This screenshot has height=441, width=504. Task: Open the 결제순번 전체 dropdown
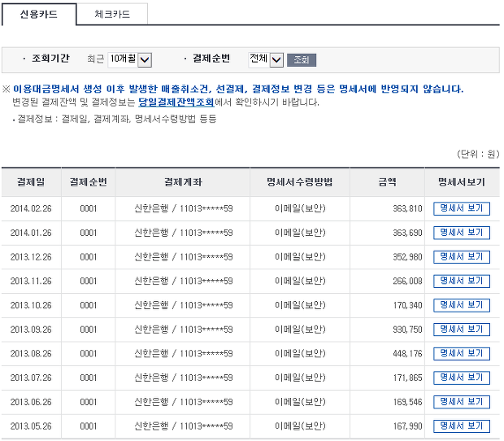tap(266, 60)
